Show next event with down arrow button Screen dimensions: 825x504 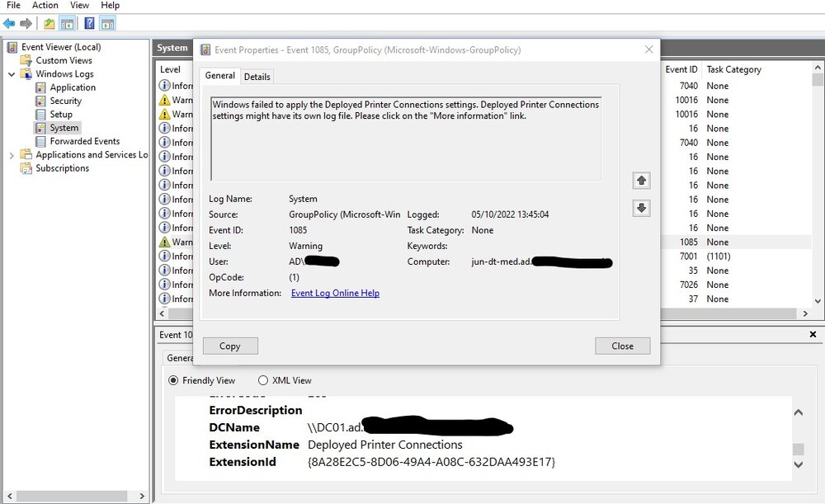(641, 208)
